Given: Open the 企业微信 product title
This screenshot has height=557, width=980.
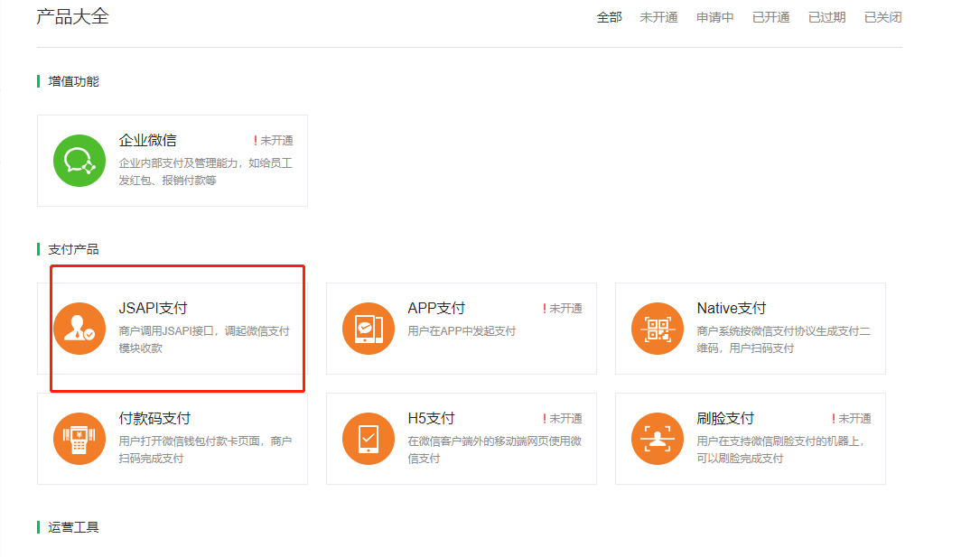Looking at the screenshot, I should click(147, 141).
